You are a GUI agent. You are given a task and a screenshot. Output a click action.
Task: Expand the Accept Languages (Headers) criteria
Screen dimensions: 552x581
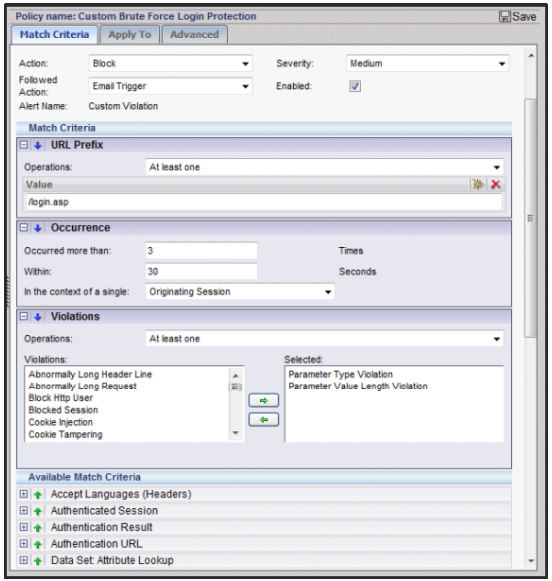pos(24,494)
